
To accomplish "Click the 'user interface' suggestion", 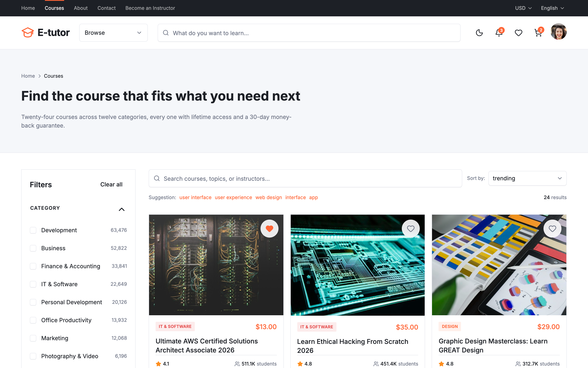I will pyautogui.click(x=195, y=197).
